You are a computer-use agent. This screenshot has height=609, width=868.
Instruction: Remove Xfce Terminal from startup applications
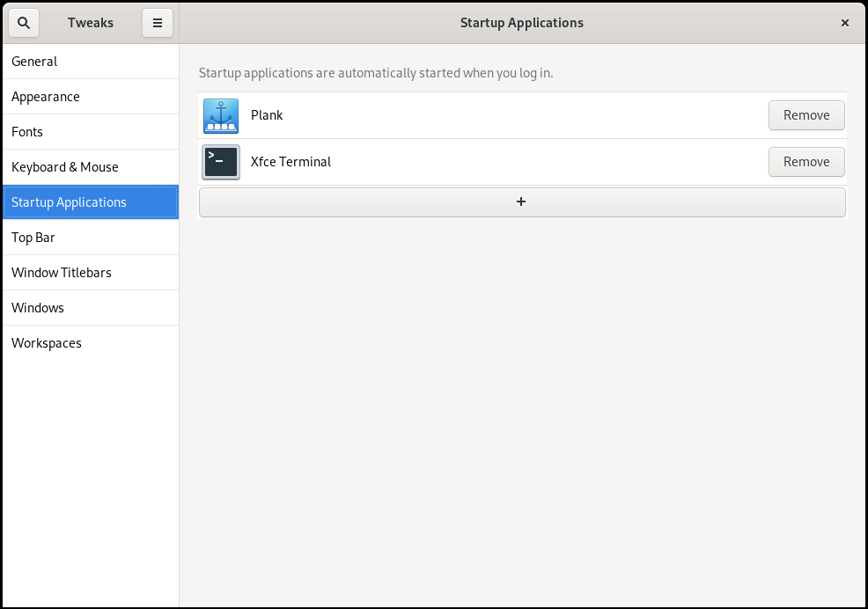tap(805, 162)
